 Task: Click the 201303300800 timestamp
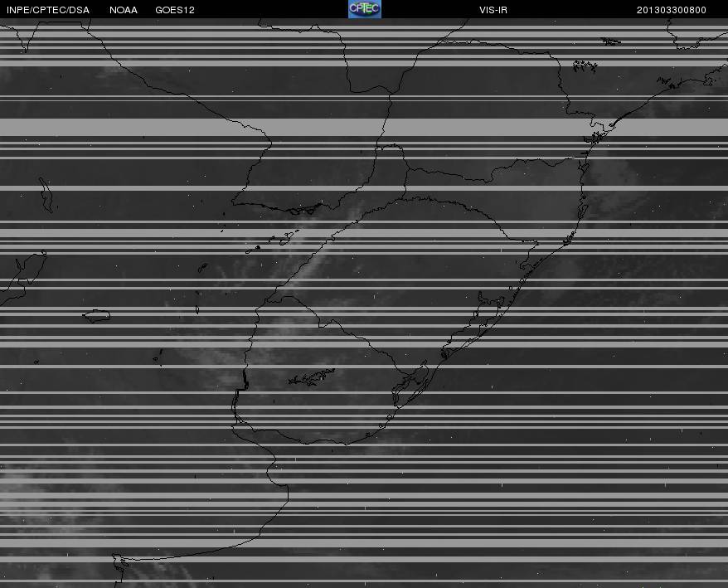[671, 10]
